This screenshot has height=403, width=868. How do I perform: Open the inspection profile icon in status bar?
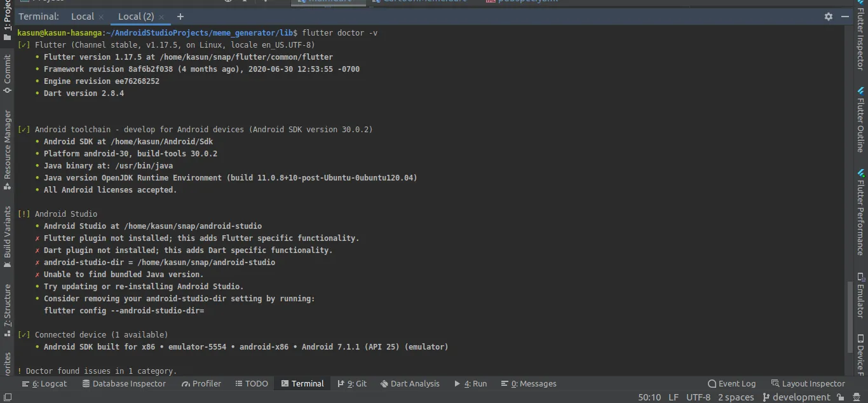[x=858, y=397]
